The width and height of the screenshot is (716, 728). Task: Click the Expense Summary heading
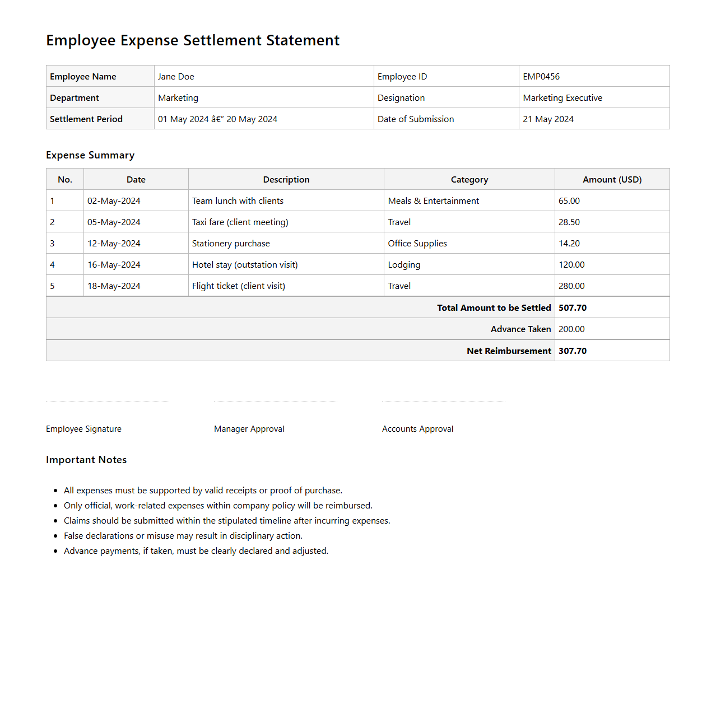(x=90, y=155)
